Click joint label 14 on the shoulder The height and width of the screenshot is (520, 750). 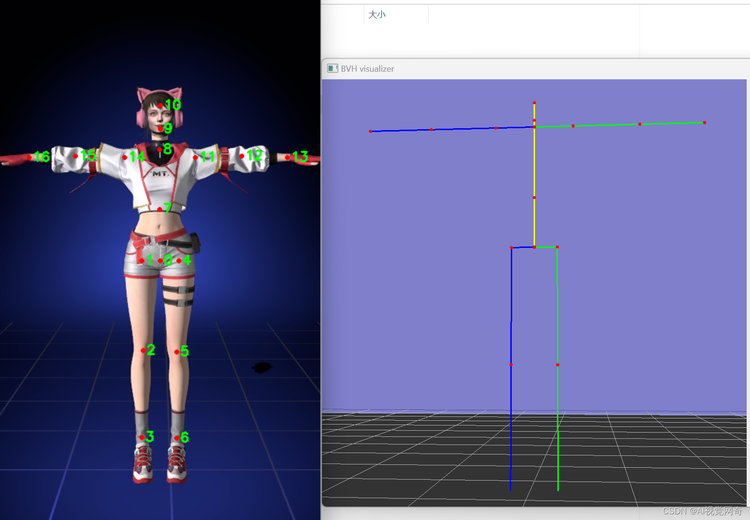(137, 156)
